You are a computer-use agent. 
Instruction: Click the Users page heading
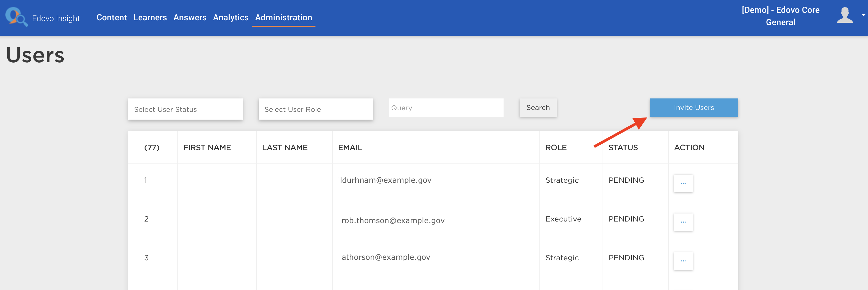[x=35, y=55]
